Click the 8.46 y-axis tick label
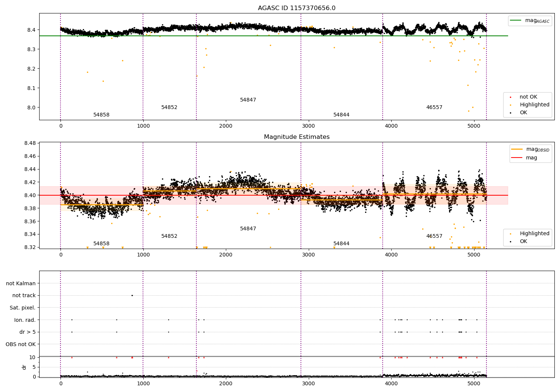 coord(30,156)
